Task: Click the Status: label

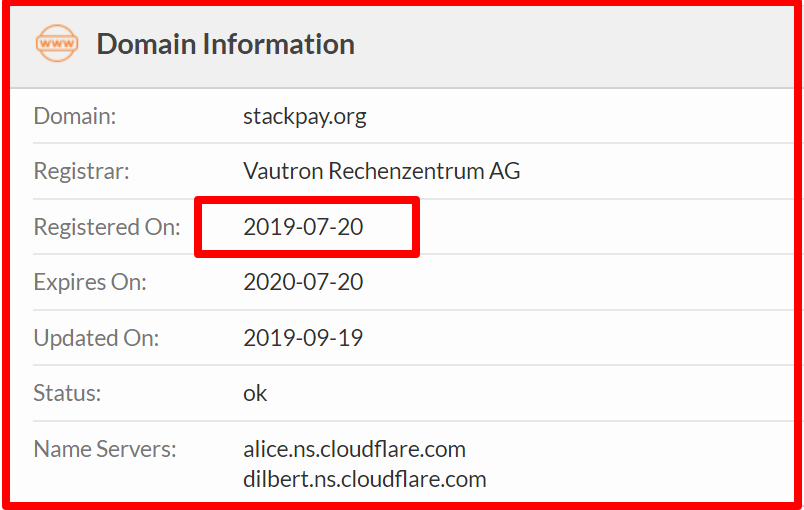Action: (67, 394)
